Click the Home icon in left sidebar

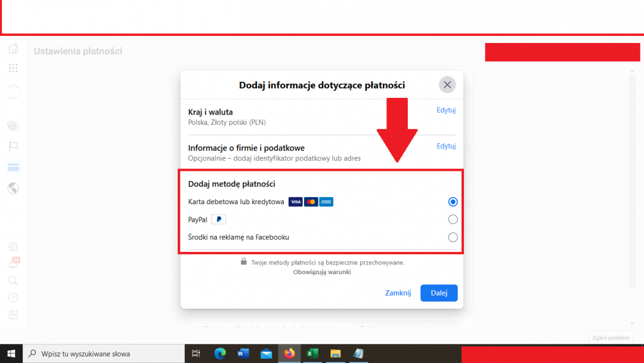(x=13, y=49)
